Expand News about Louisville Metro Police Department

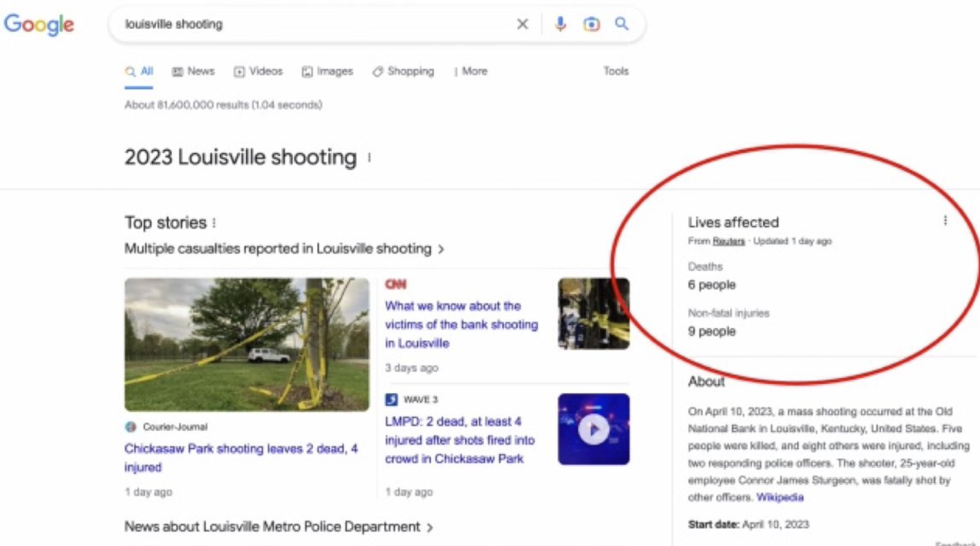279,526
